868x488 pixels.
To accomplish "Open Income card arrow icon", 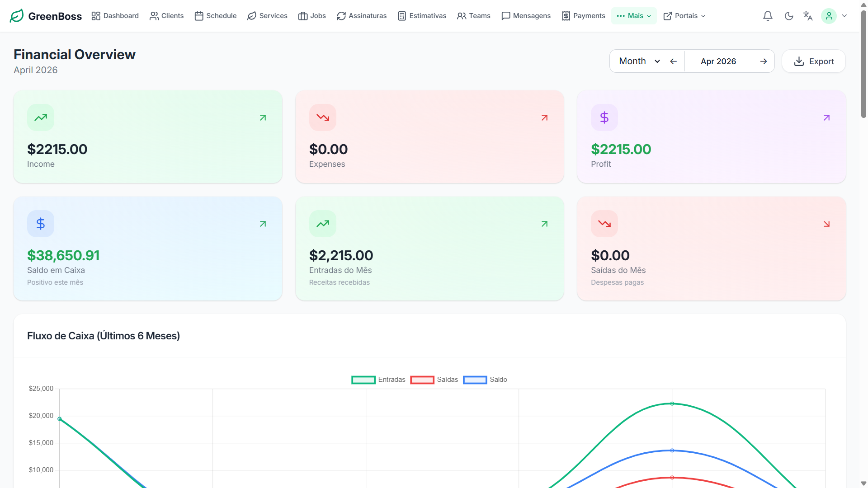I will click(x=263, y=118).
